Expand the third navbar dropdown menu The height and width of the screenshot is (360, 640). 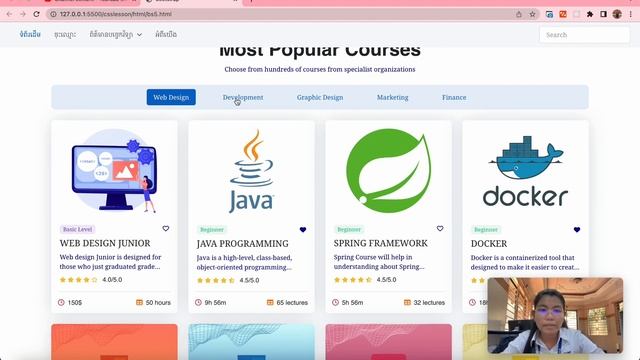tap(116, 35)
